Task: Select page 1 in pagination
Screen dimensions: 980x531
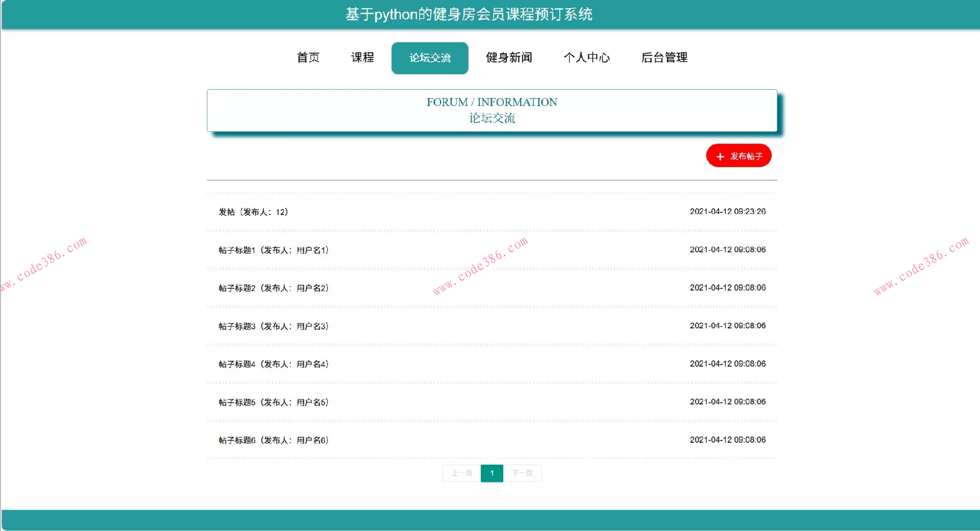Action: click(492, 473)
